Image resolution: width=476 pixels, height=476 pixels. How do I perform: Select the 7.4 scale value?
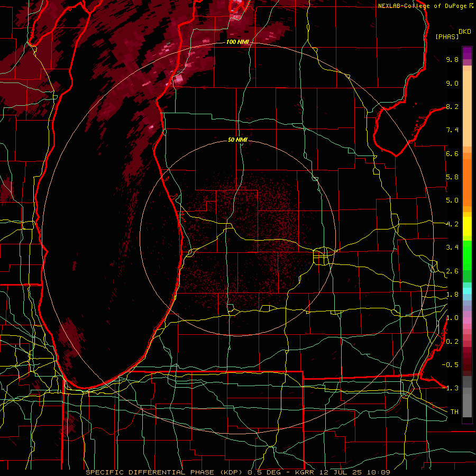click(x=452, y=130)
